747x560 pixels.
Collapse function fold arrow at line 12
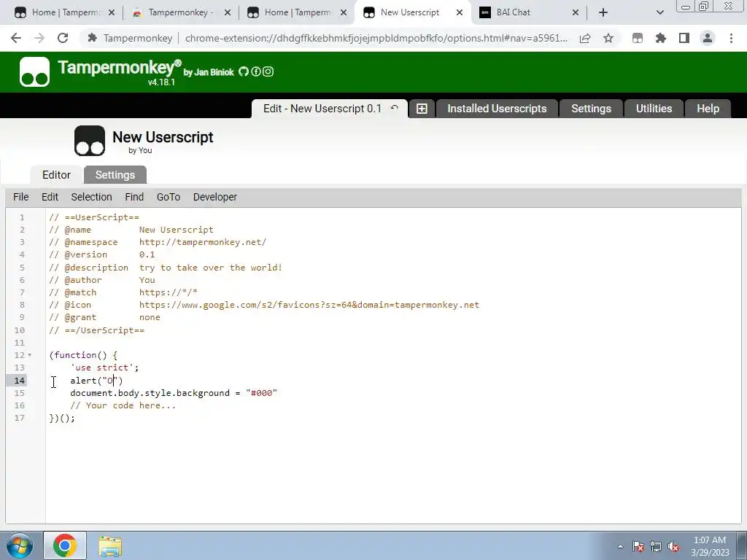[29, 355]
